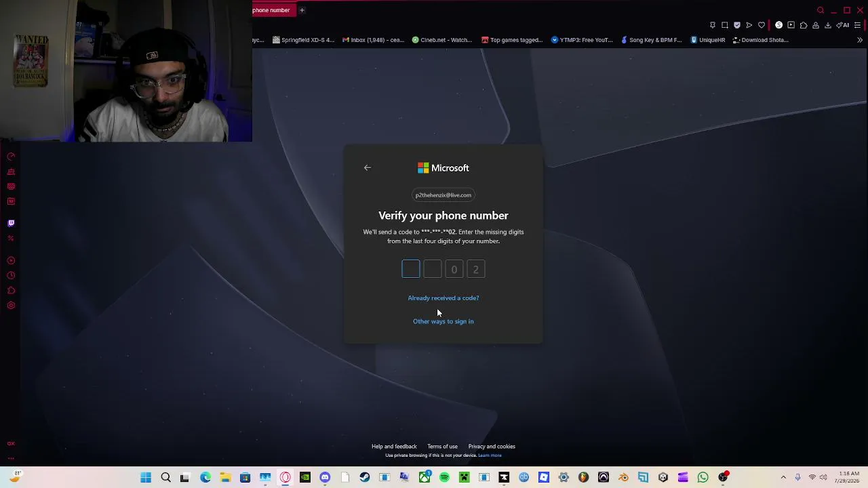Open the AI assistant icon in toolbar
Screen dimensions: 868x488
tap(843, 25)
